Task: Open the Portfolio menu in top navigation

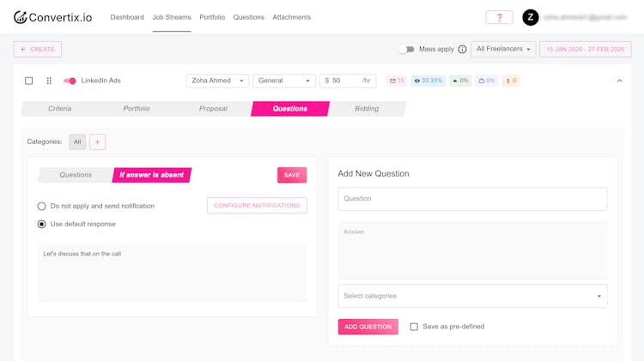Action: pyautogui.click(x=212, y=17)
